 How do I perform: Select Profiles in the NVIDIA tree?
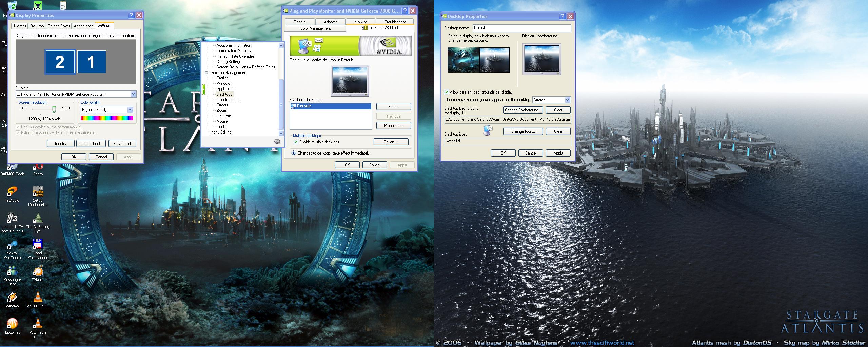point(222,78)
